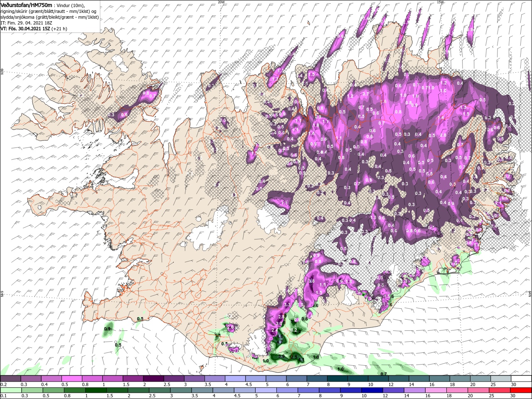Image resolution: width=532 pixels, height=399 pixels.
Task: Click the 20W longitude label at the top
Action: pos(221,2)
